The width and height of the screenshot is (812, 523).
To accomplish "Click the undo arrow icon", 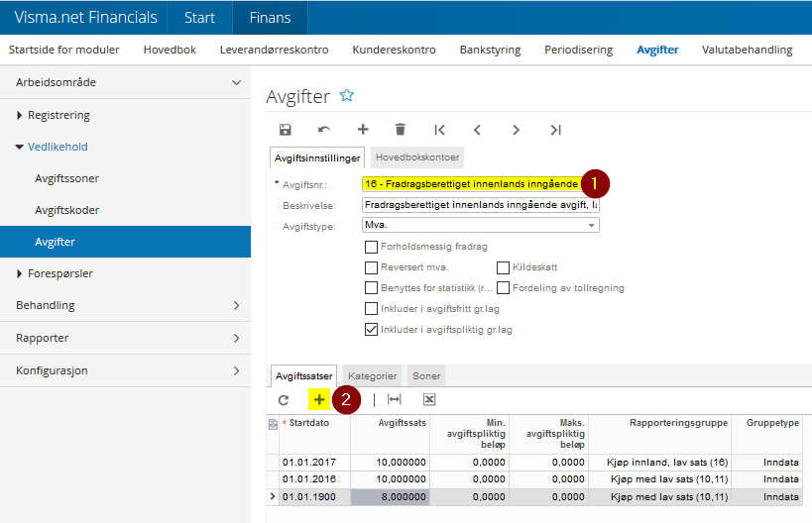I will (x=324, y=130).
